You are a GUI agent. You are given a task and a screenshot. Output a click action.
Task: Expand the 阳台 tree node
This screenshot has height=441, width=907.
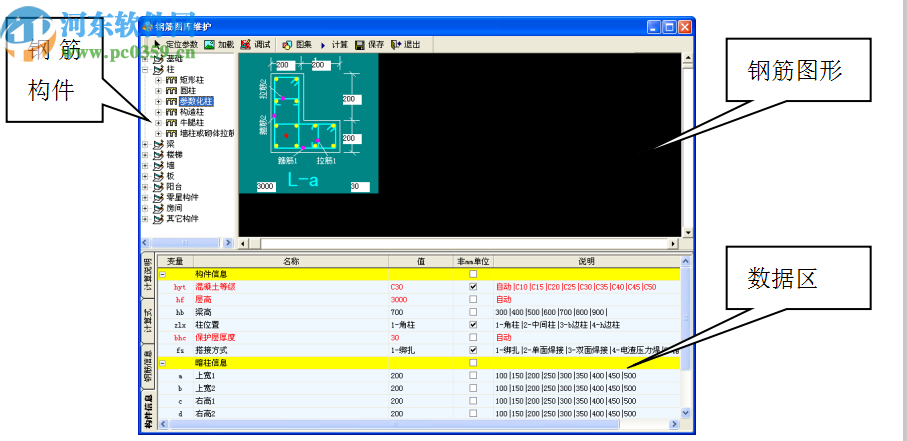point(145,186)
